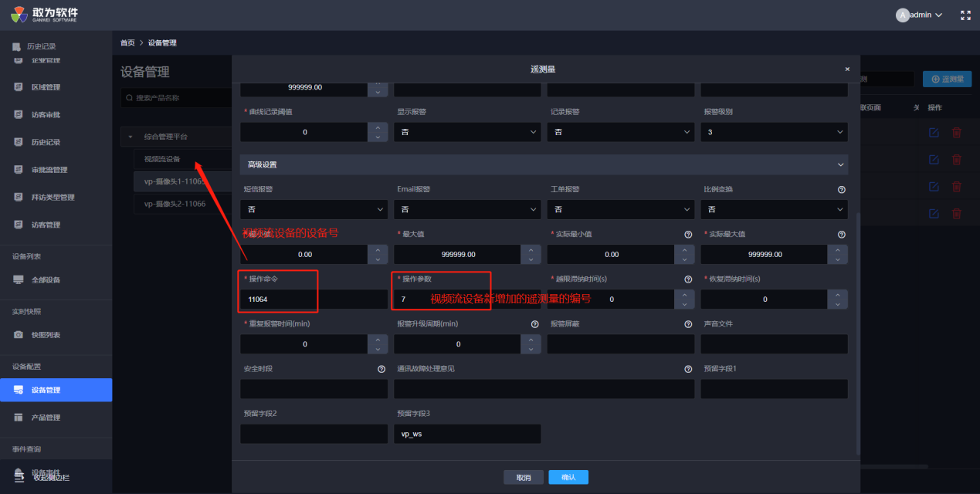The width and height of the screenshot is (980, 494).
Task: Click the edit icon in first table row
Action: (x=934, y=133)
